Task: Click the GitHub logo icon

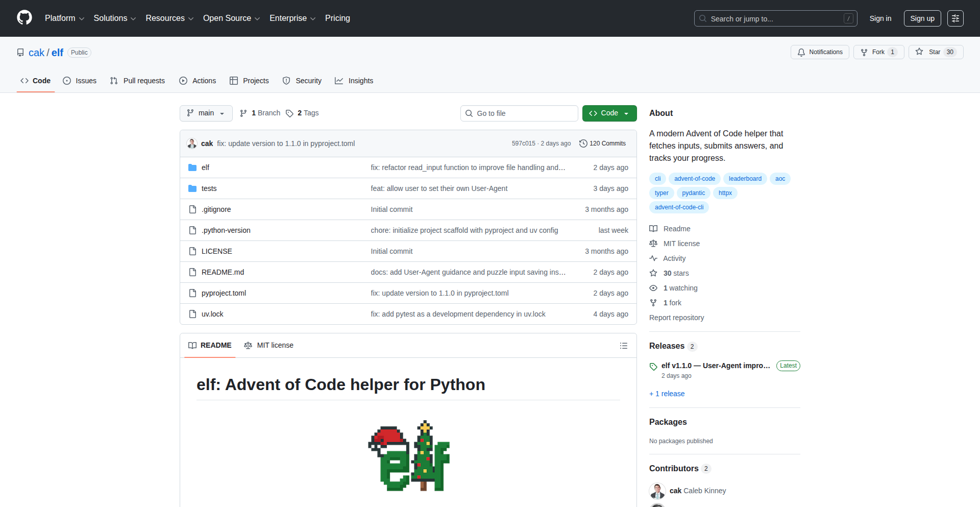Action: point(24,18)
